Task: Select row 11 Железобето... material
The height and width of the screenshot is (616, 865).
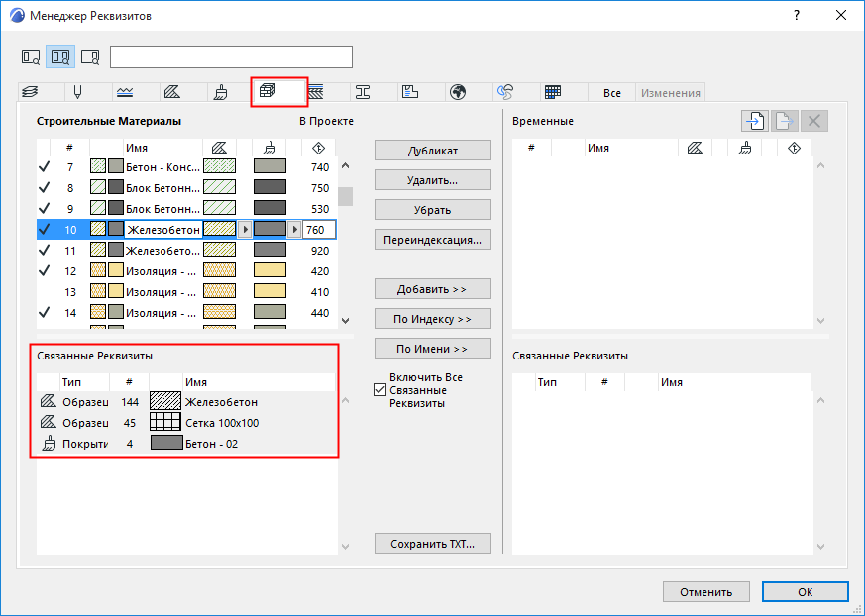Action: tap(186, 251)
